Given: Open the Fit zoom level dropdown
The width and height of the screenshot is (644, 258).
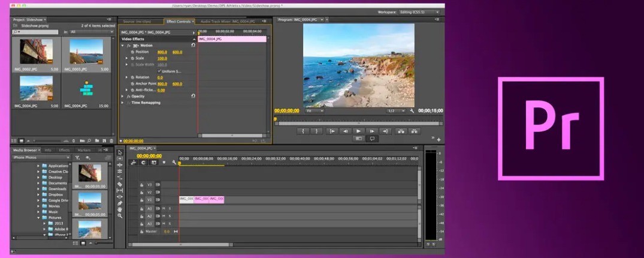Looking at the screenshot, I should [315, 110].
